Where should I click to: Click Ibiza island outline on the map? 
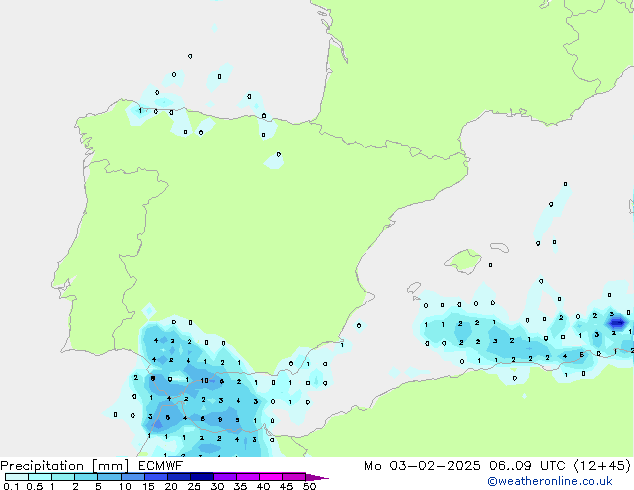click(414, 288)
